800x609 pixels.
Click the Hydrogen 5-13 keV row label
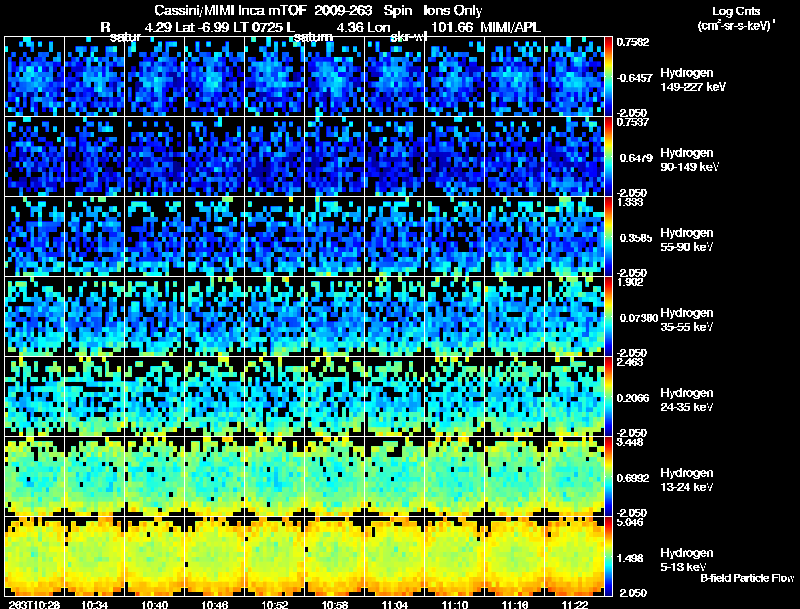pyautogui.click(x=687, y=560)
